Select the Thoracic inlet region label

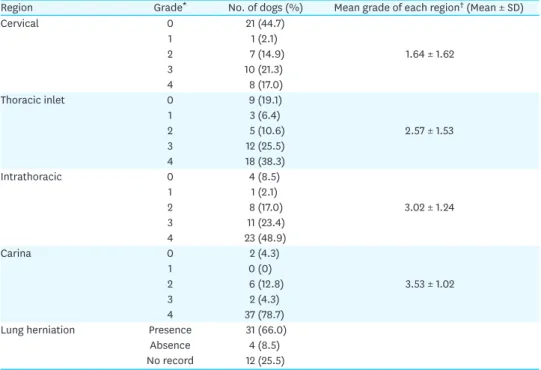click(x=32, y=100)
